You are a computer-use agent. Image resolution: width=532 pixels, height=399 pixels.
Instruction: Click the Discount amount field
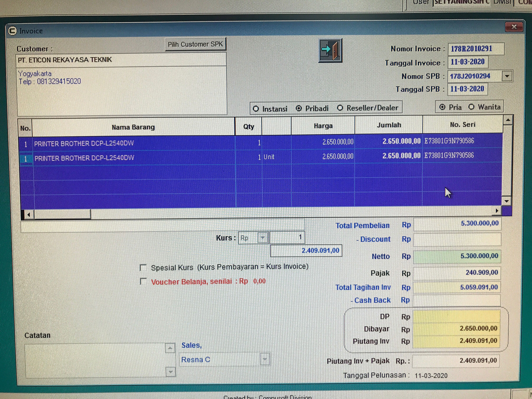[x=457, y=239]
